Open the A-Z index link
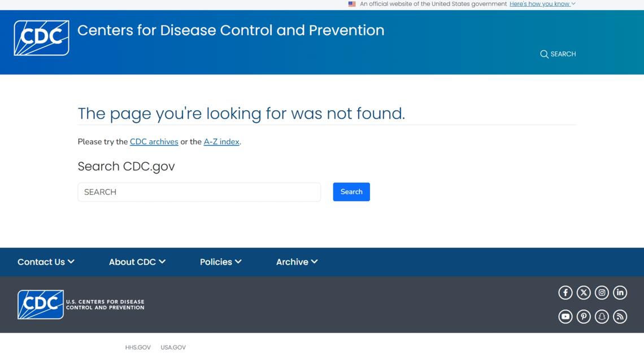Viewport: 644px width, 362px height. coord(221,142)
